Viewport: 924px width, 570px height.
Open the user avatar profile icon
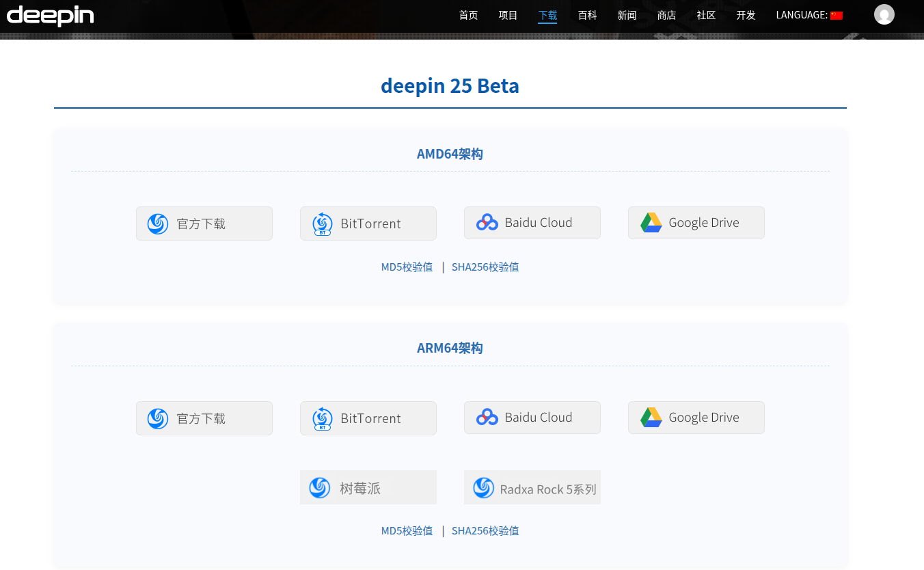tap(884, 14)
